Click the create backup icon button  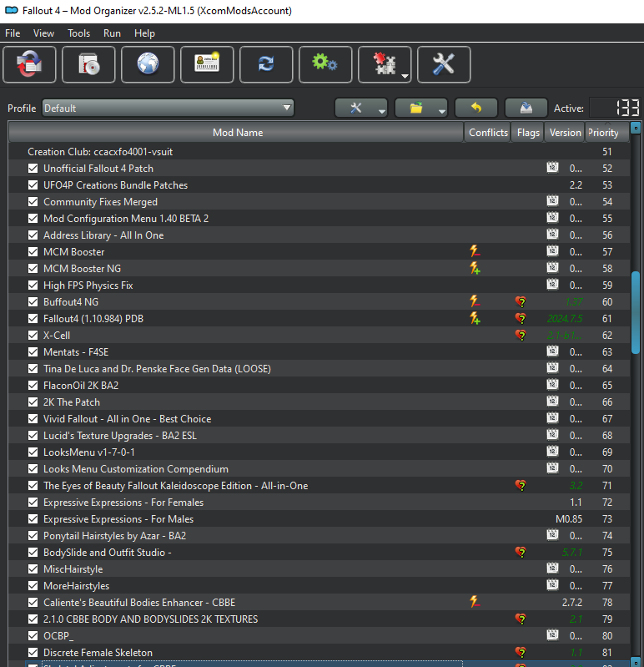pyautogui.click(x=526, y=108)
